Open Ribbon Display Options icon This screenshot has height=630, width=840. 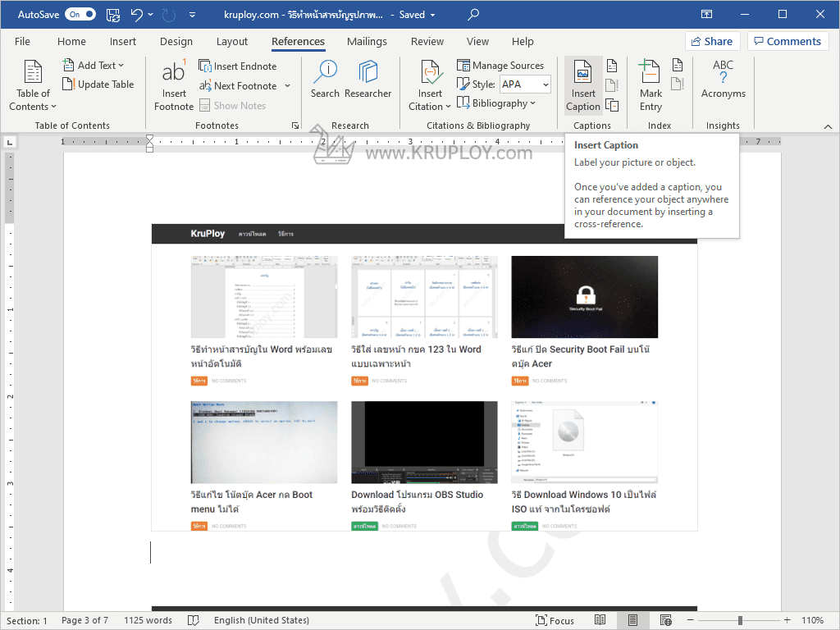[706, 15]
